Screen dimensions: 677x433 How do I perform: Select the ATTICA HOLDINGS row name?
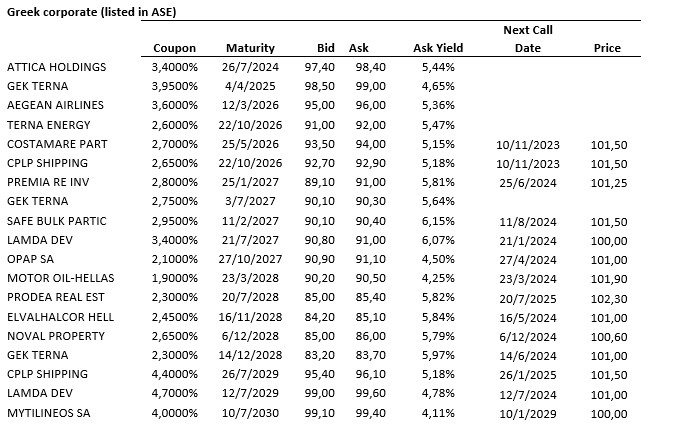(56, 67)
